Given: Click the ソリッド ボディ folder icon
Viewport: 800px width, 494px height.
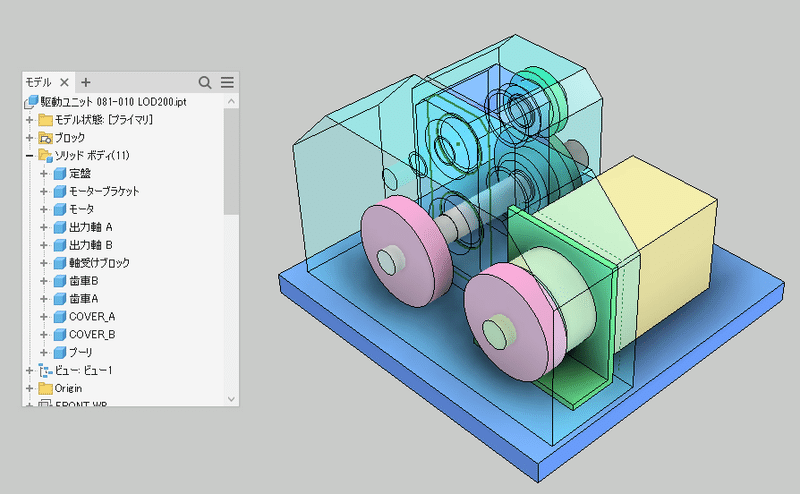Looking at the screenshot, I should point(45,156).
